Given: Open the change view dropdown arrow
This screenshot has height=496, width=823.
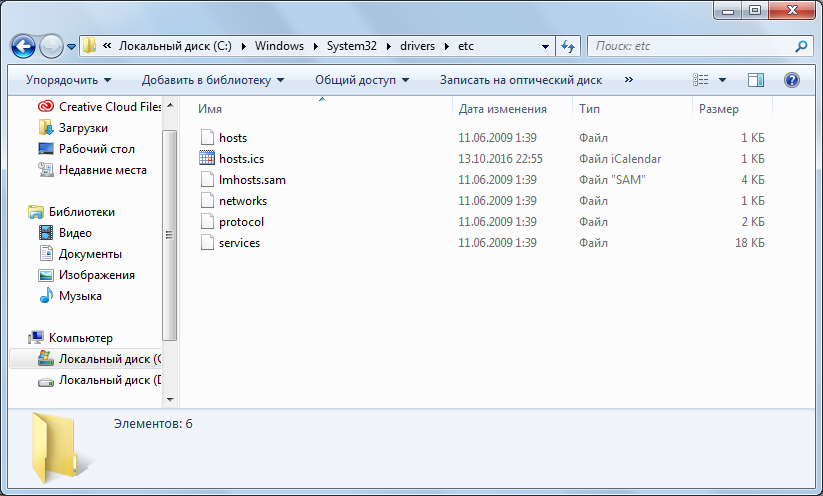Looking at the screenshot, I should tap(722, 80).
